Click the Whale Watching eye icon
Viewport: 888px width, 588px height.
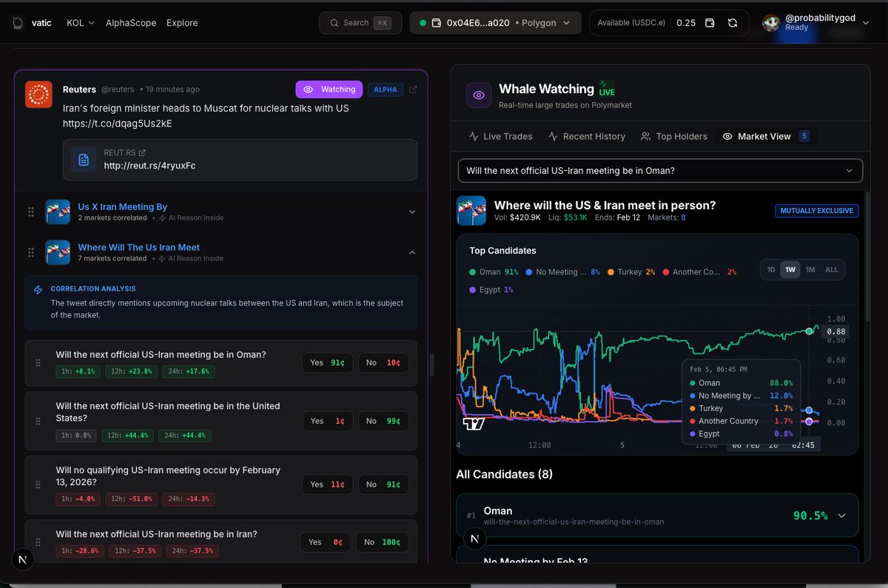click(479, 95)
